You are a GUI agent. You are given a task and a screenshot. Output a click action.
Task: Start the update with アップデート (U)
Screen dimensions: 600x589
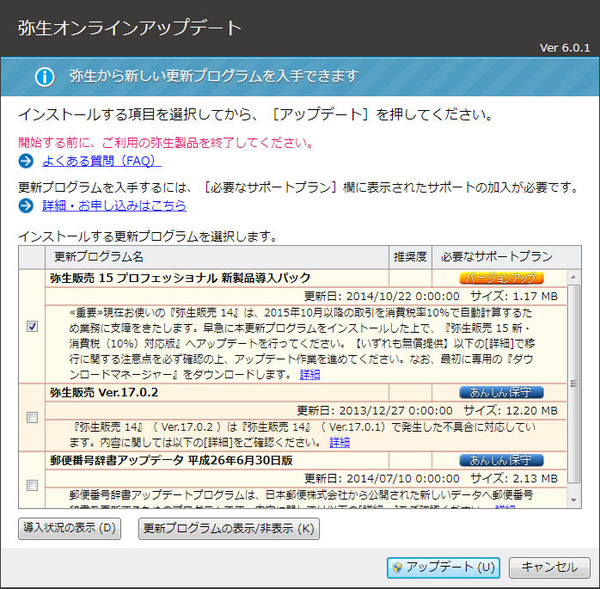(443, 567)
